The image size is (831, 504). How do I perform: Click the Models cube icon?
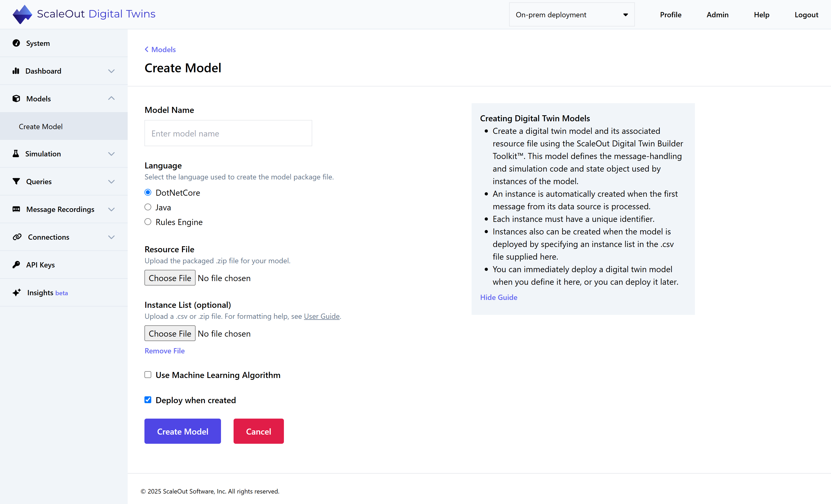tap(16, 99)
